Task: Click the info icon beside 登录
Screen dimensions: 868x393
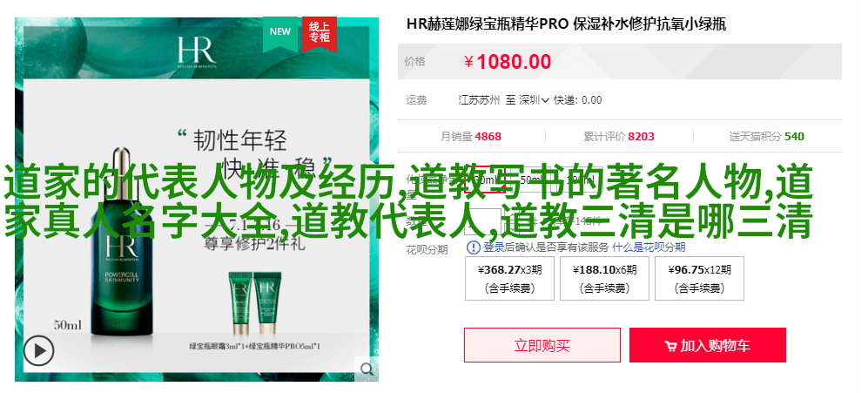Action: coord(474,247)
